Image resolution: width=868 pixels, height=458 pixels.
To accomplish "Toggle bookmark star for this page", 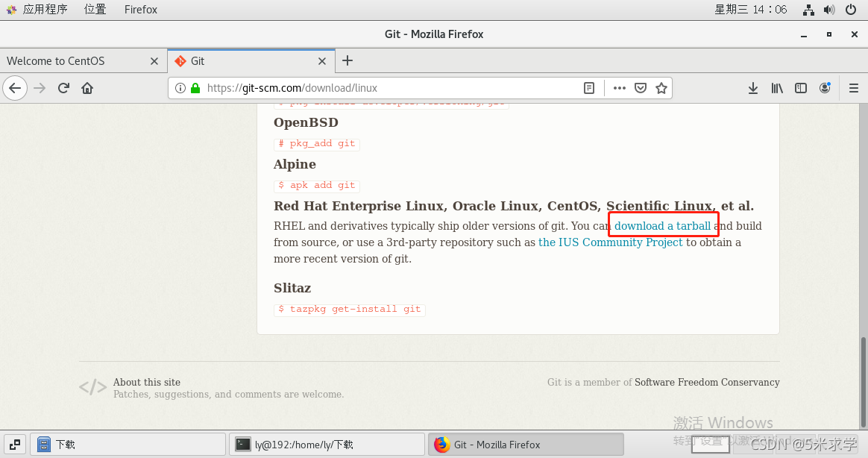I will [661, 87].
